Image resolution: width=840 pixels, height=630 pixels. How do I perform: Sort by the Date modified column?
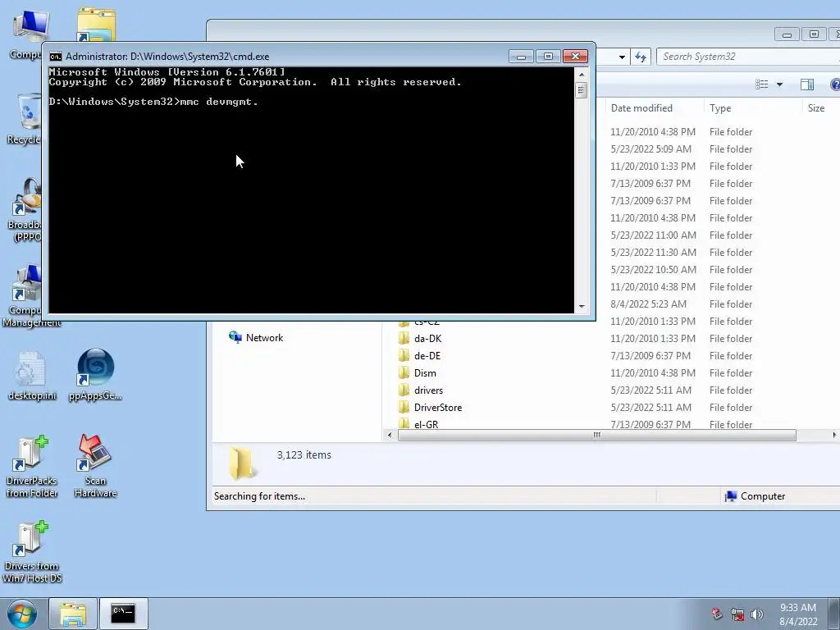[641, 108]
